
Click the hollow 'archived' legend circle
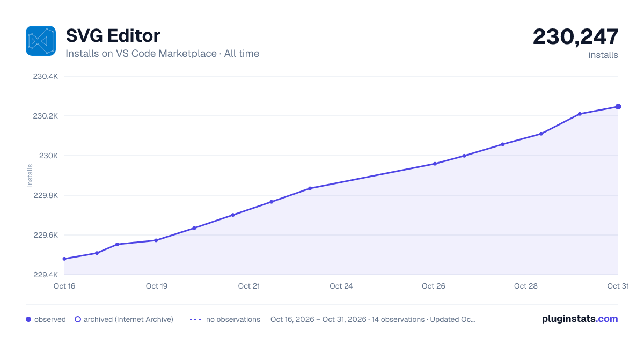tap(78, 319)
